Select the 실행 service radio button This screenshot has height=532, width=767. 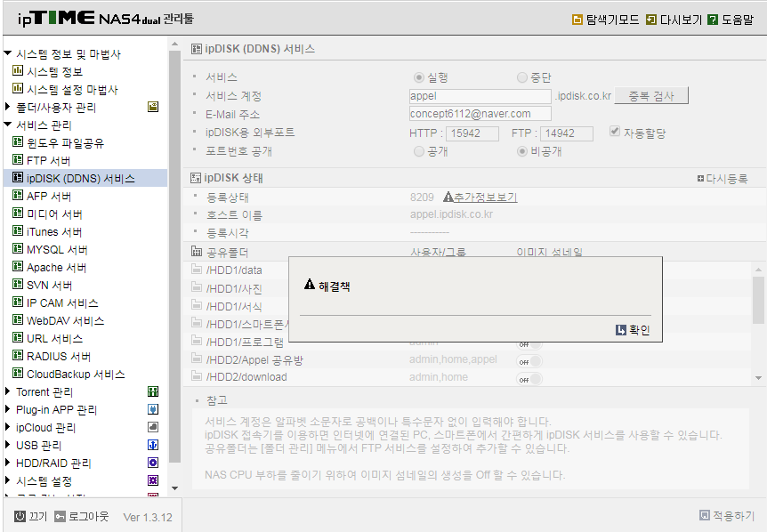[419, 77]
